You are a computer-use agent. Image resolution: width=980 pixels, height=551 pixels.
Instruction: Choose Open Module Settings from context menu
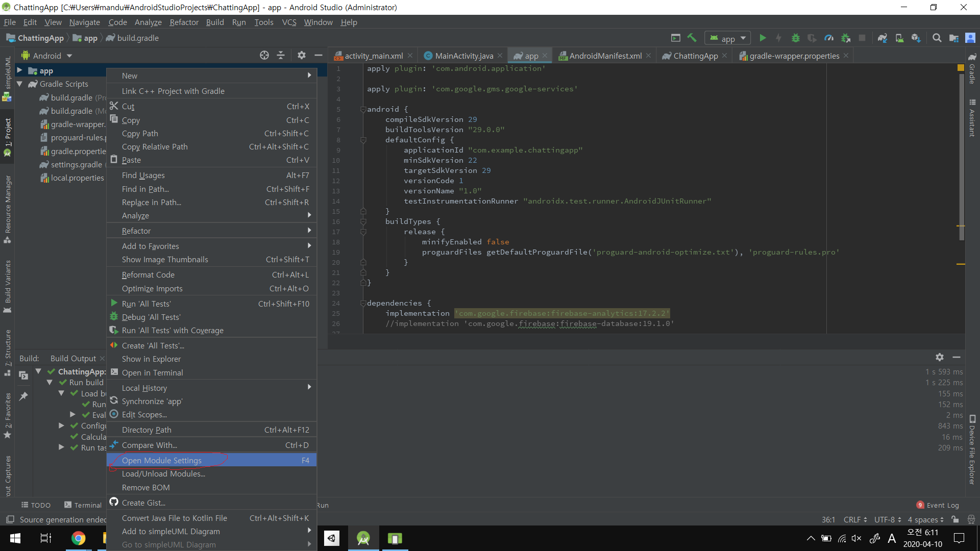212,460
